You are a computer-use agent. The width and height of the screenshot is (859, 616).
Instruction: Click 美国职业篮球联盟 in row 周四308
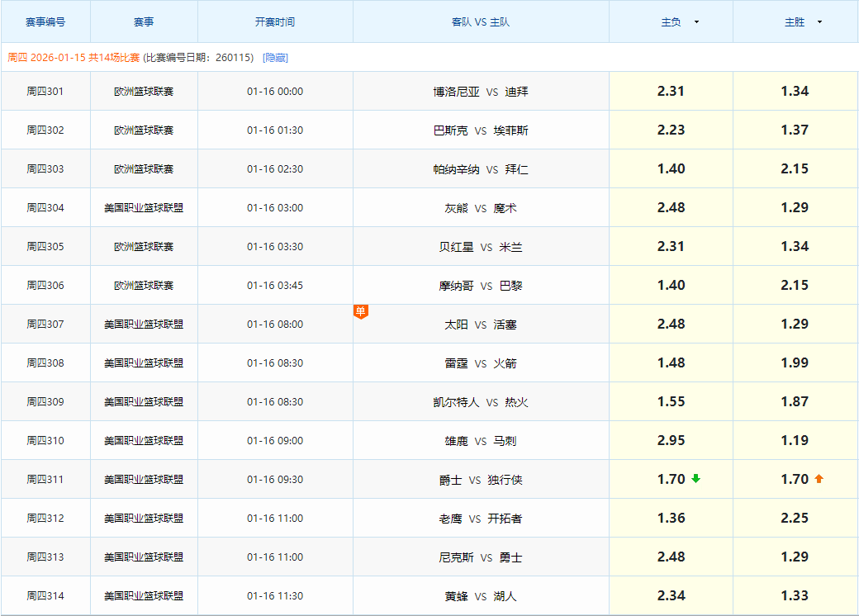point(144,363)
